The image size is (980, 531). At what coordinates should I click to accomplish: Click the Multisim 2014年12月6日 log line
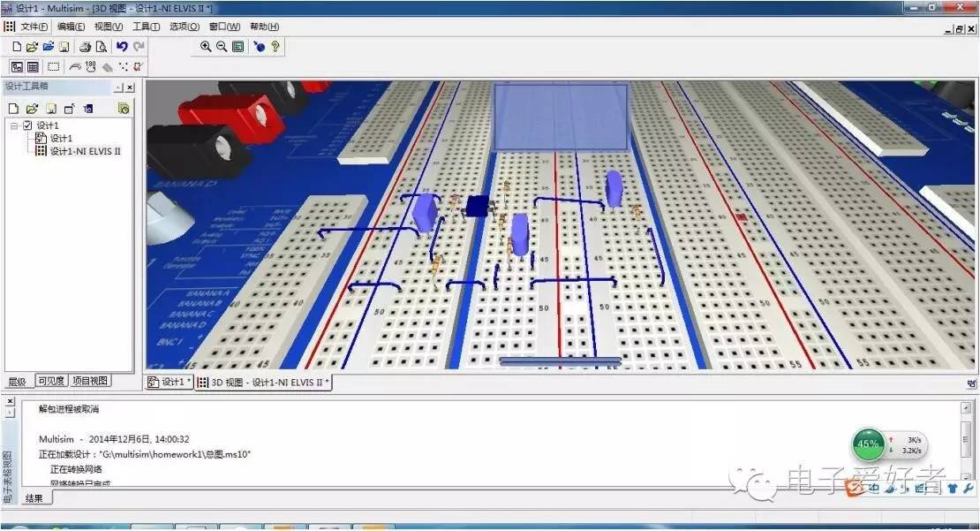pos(114,439)
